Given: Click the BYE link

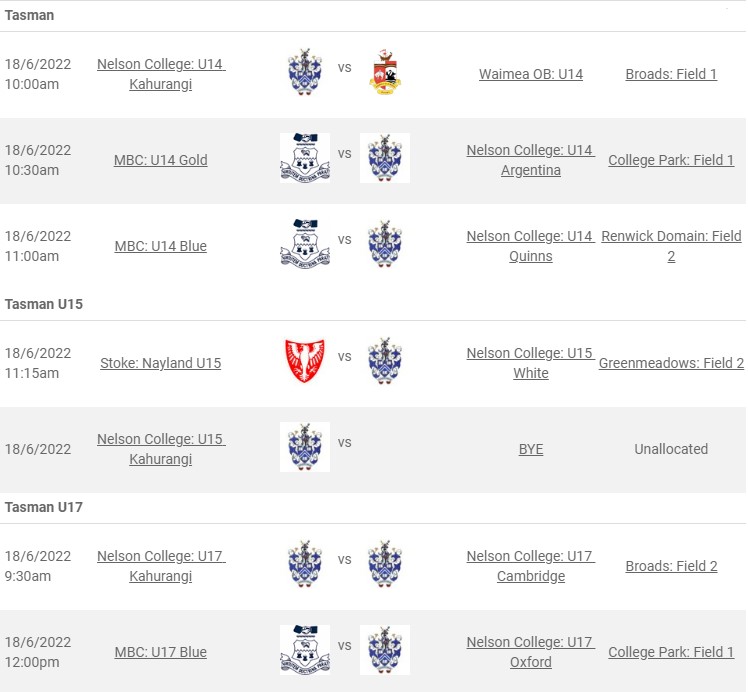Looking at the screenshot, I should (x=530, y=449).
